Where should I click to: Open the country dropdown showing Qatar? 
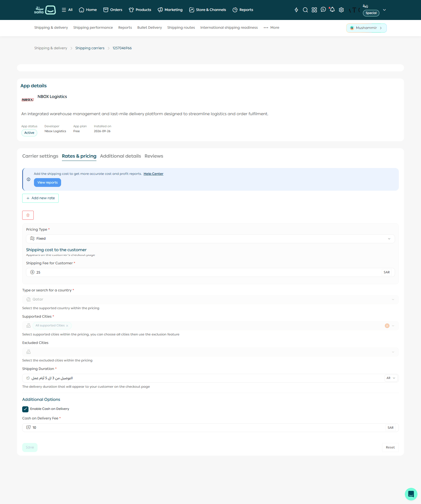coord(210,299)
